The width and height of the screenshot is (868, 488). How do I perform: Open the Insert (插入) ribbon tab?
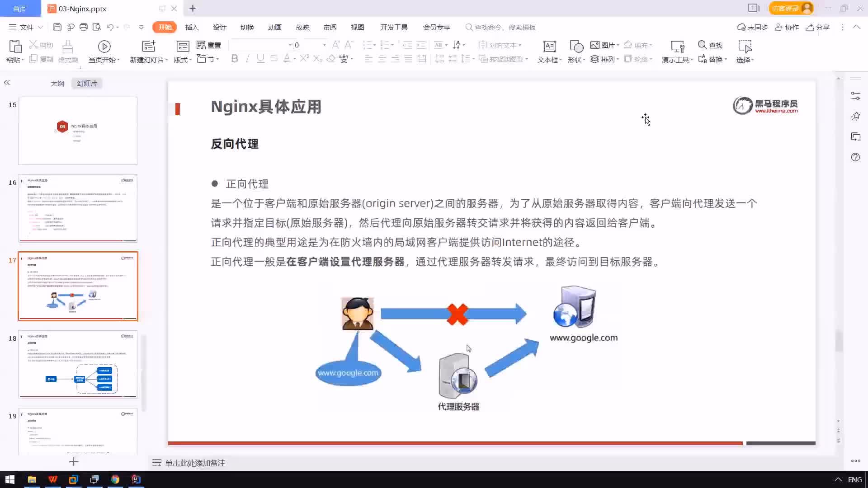(192, 27)
